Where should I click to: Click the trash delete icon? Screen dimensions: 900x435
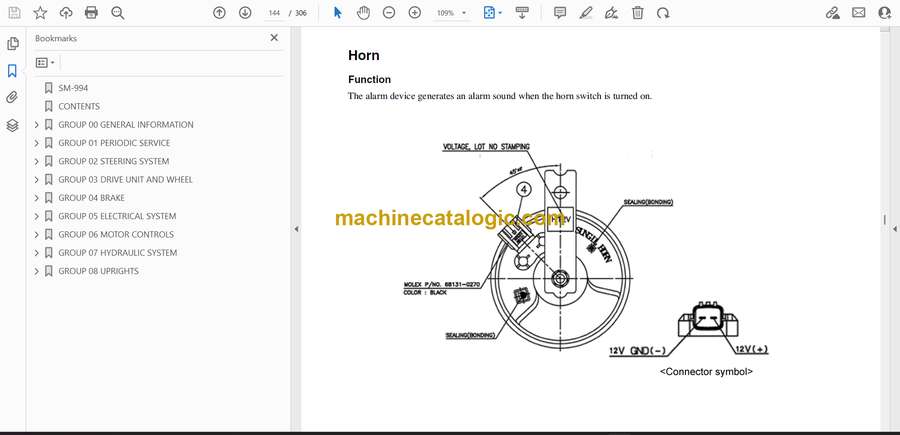[x=638, y=13]
